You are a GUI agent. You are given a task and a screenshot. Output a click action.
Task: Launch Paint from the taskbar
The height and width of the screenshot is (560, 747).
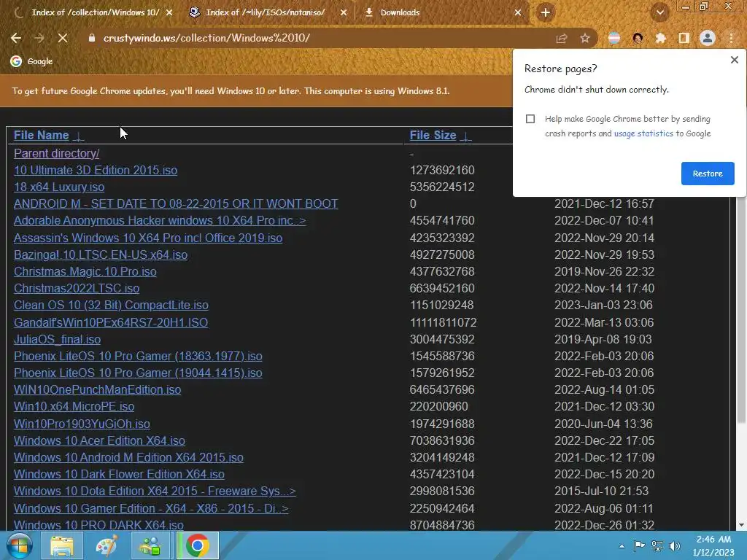tap(106, 545)
